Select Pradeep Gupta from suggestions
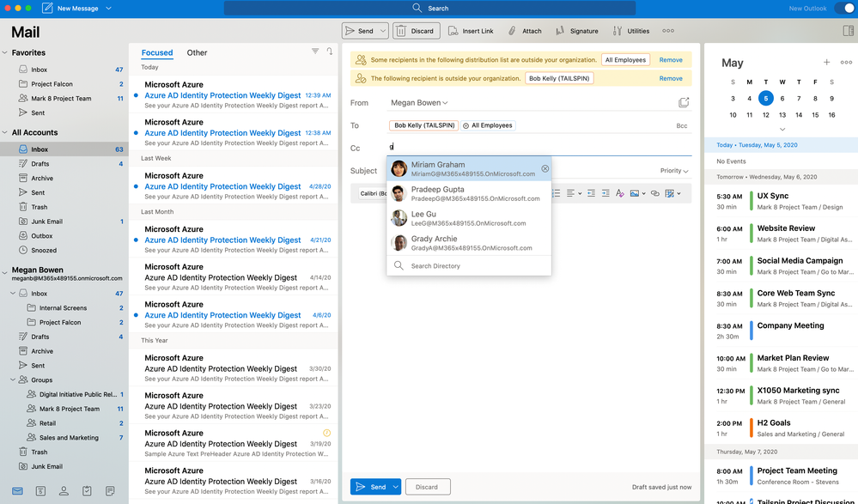Viewport: 858px width, 504px height. 469,193
